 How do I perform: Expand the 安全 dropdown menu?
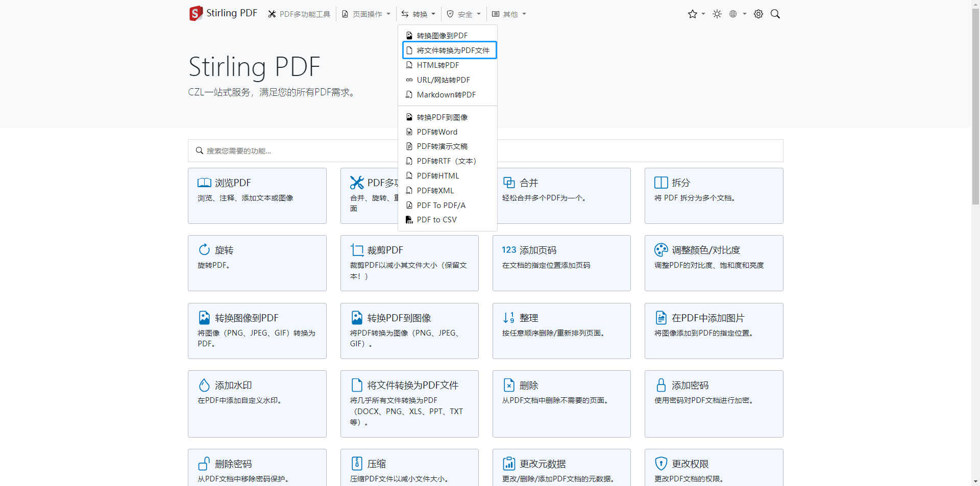pyautogui.click(x=463, y=14)
